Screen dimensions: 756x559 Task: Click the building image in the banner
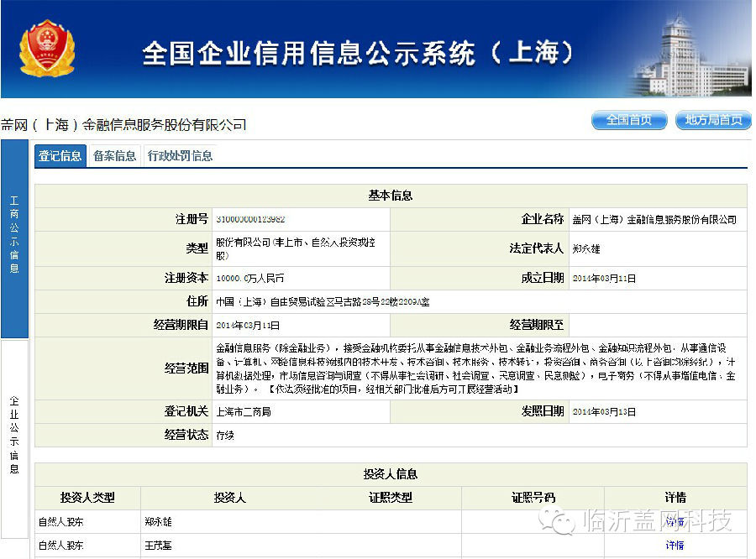(690, 55)
